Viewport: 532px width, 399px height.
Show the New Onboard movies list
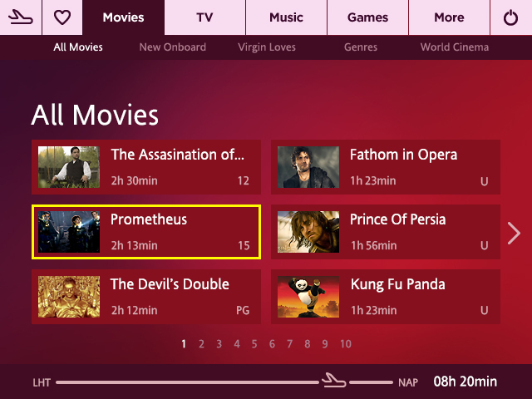(x=172, y=47)
